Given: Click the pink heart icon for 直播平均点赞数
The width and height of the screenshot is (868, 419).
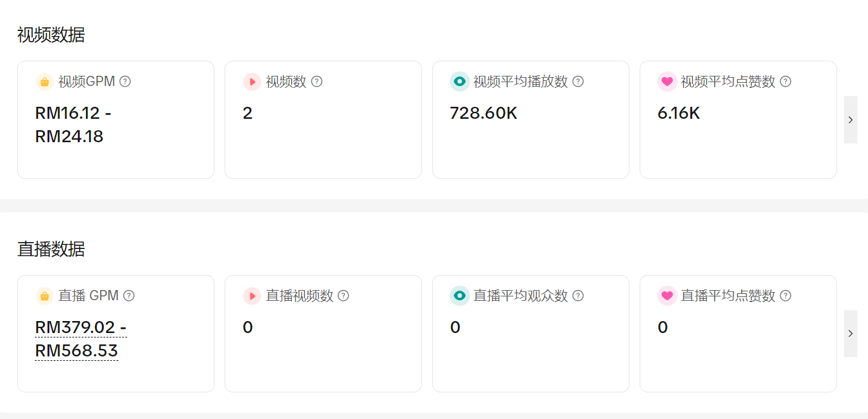Looking at the screenshot, I should click(667, 296).
